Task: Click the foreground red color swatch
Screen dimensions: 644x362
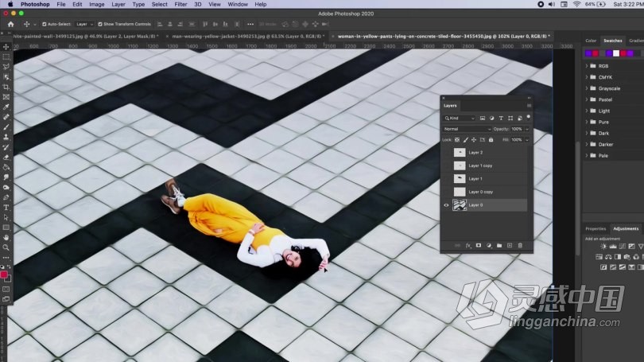Action: click(4, 275)
